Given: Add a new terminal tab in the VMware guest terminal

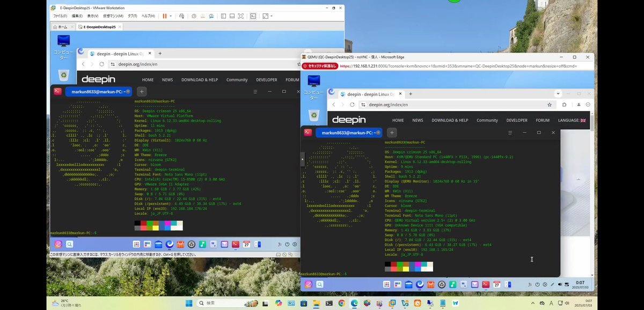Looking at the screenshot, I should (x=142, y=92).
